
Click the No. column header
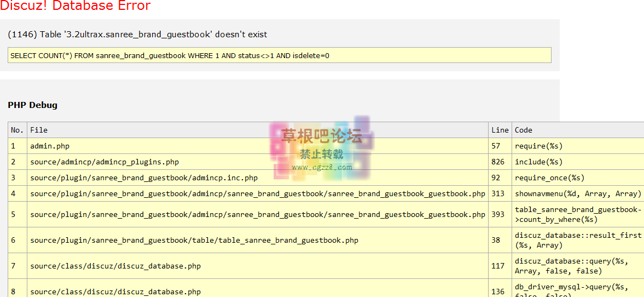point(18,130)
